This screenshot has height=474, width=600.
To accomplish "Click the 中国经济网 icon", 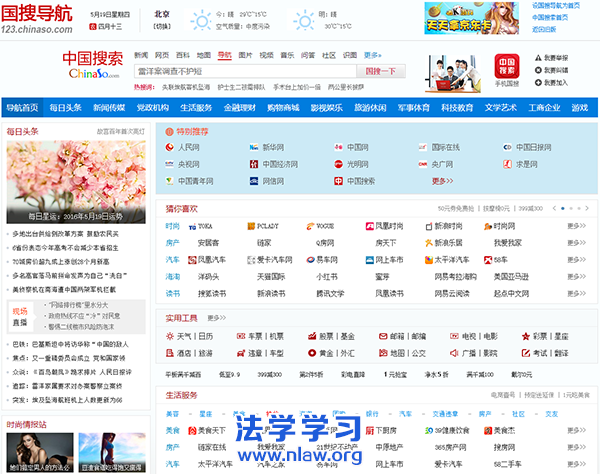I will (x=254, y=164).
